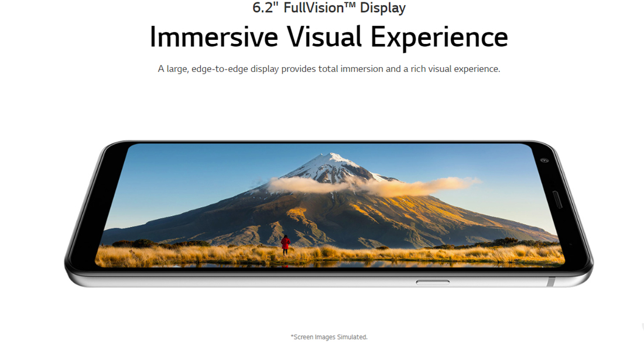The width and height of the screenshot is (644, 347).
Task: Click the '*Screen Images Simulated.' disclaimer
Action: [329, 337]
